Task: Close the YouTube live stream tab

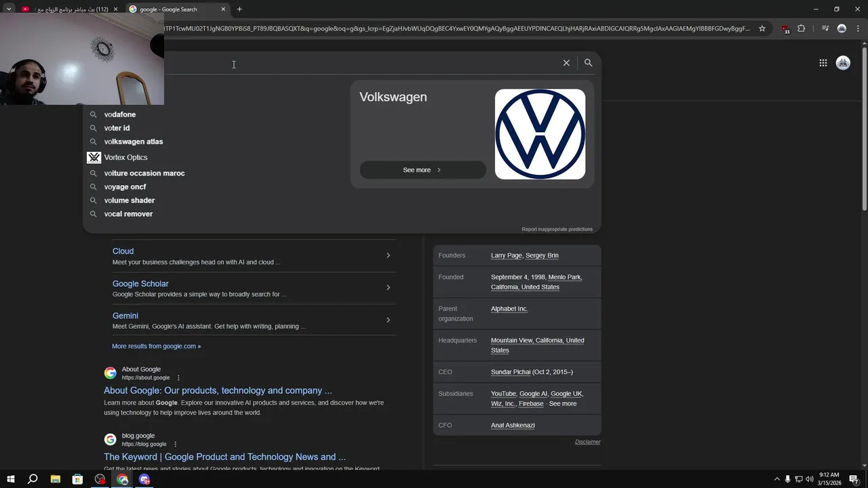Action: 115,9
